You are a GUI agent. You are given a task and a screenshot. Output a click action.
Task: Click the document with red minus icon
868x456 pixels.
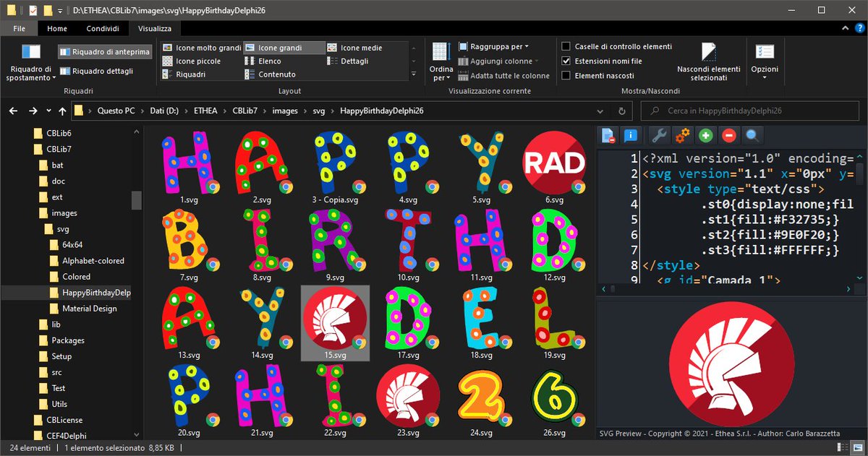click(x=609, y=134)
